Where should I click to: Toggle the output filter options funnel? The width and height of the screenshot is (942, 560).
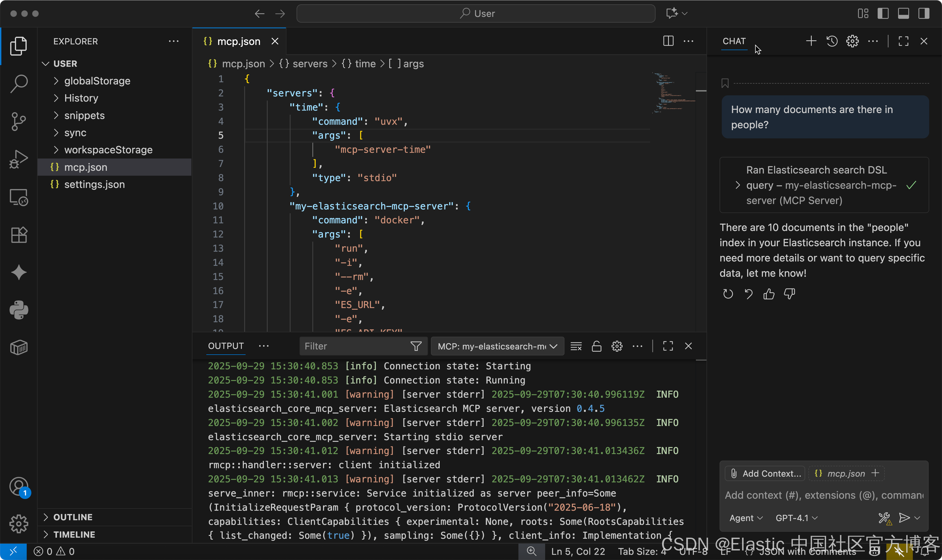(416, 346)
